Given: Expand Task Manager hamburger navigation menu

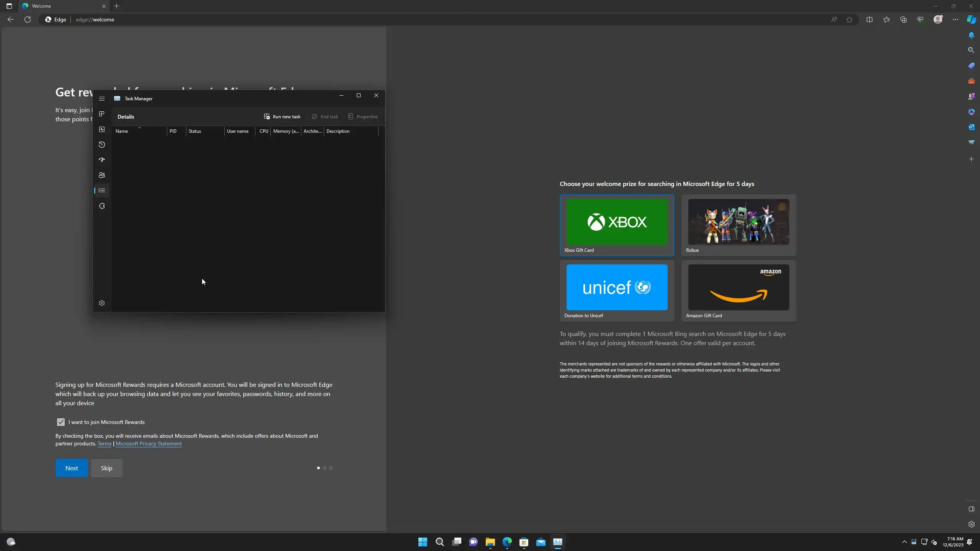Looking at the screenshot, I should click(102, 99).
